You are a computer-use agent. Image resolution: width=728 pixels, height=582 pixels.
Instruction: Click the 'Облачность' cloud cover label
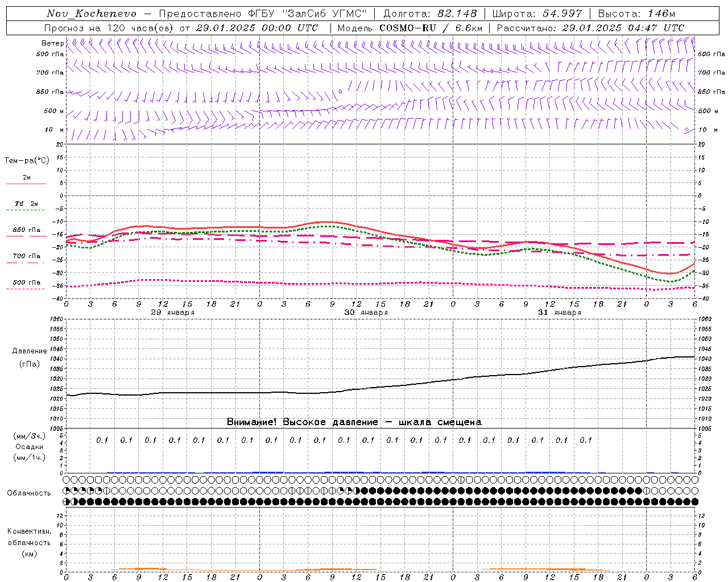pyautogui.click(x=28, y=493)
